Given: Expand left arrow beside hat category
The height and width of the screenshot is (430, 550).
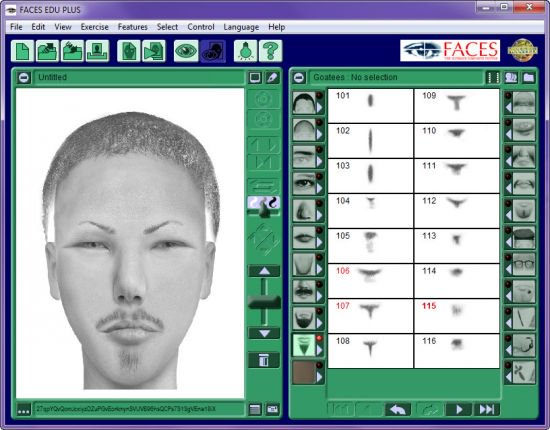Looking at the screenshot, I should [x=508, y=242].
